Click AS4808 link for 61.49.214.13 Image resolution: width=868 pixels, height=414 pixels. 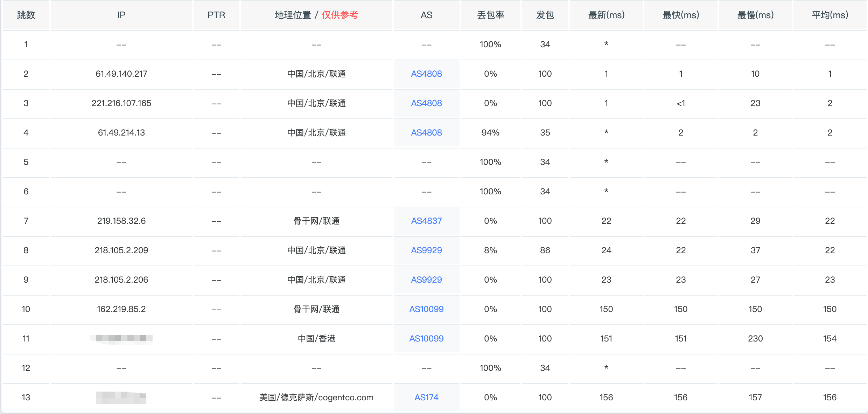[426, 133]
